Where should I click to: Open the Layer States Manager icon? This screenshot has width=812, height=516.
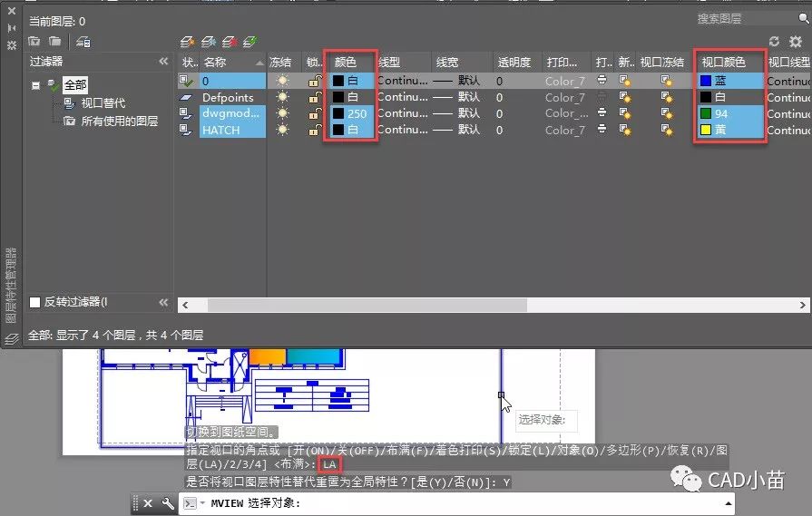pos(83,41)
